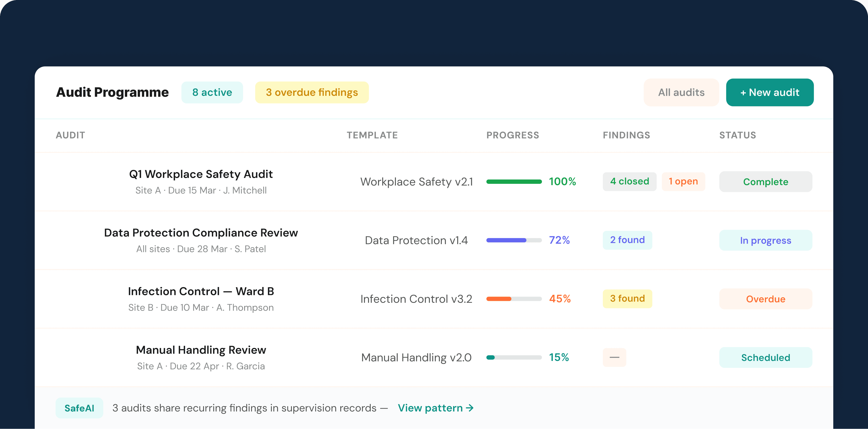This screenshot has height=429, width=868.
Task: Open Q1 Workplace Safety Audit row
Action: tap(201, 174)
